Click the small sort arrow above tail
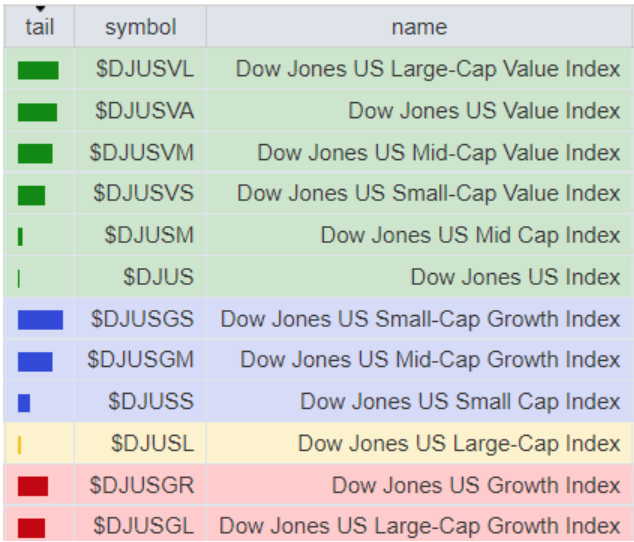The width and height of the screenshot is (634, 542). tap(40, 8)
